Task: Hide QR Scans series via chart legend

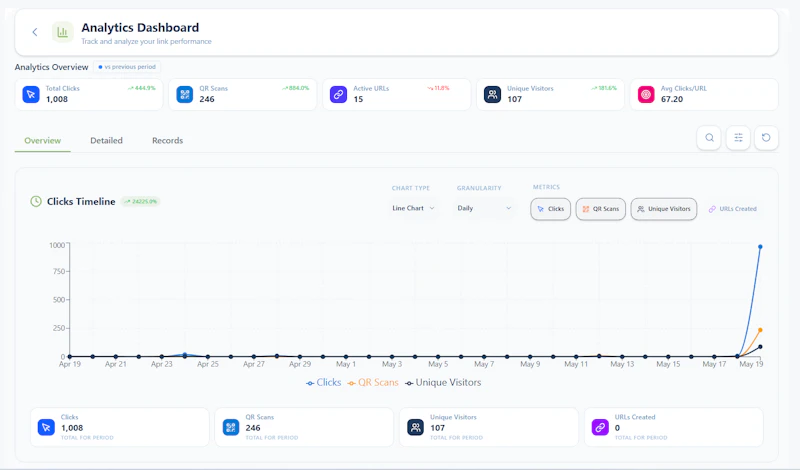Action: pyautogui.click(x=373, y=383)
